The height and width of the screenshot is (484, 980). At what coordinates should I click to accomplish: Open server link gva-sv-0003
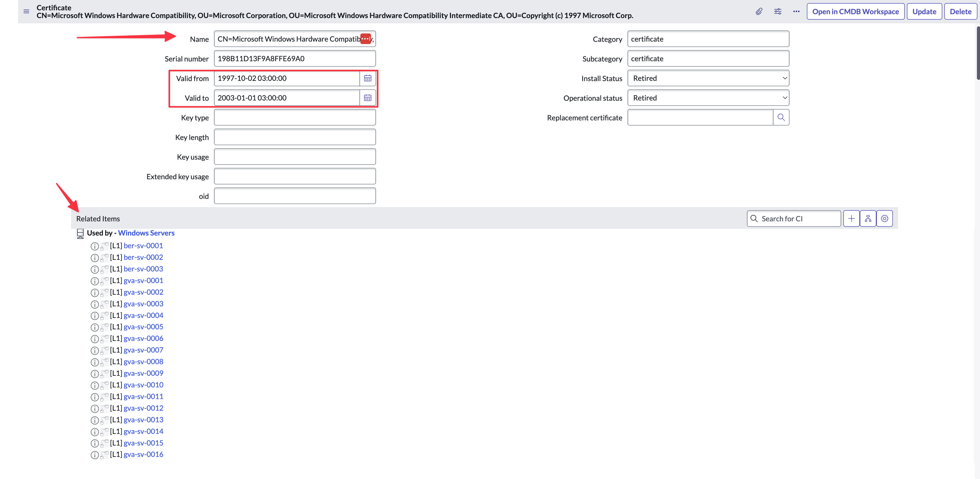(143, 304)
